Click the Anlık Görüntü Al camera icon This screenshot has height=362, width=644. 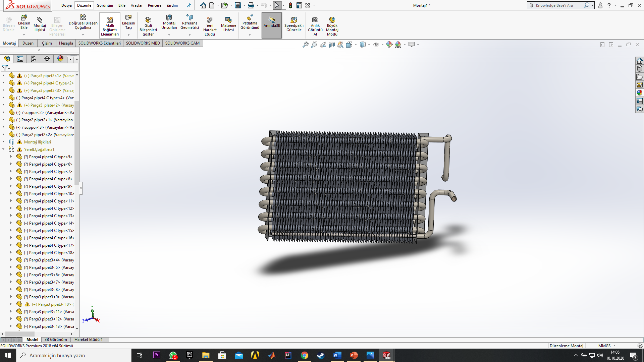pos(315,20)
